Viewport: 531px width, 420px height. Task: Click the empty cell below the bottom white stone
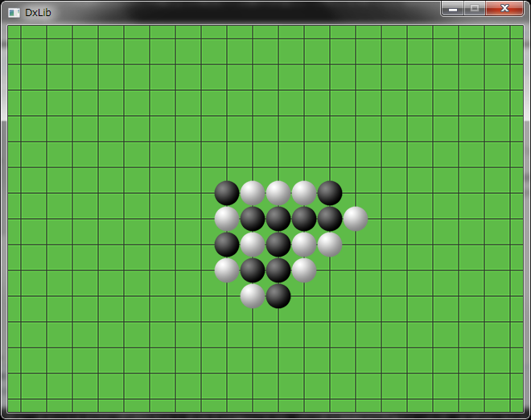coord(253,322)
